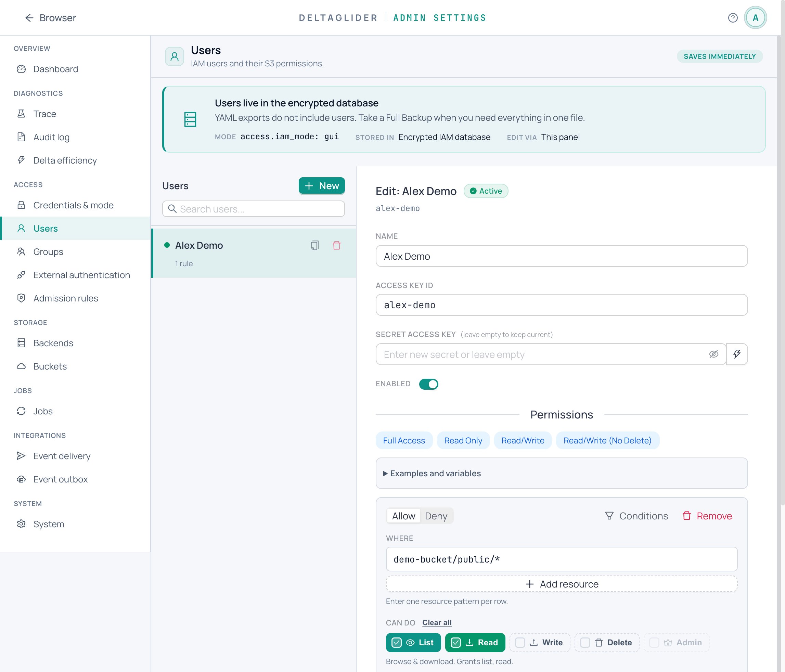This screenshot has width=785, height=672.
Task: Click the Access Key ID field
Action: tap(562, 305)
